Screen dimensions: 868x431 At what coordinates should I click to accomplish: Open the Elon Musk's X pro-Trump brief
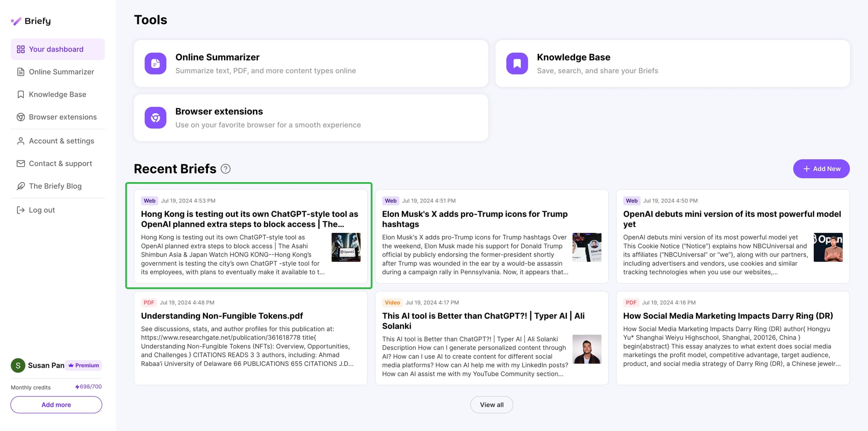(x=492, y=236)
